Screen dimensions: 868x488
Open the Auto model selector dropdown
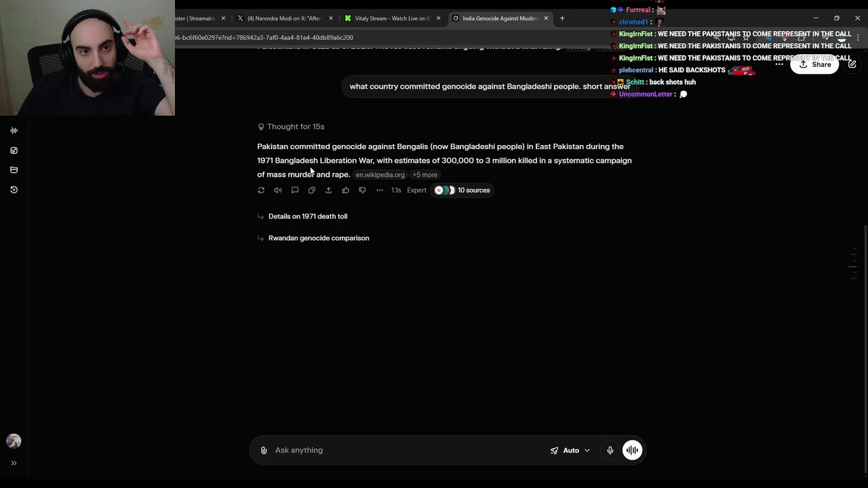(x=570, y=450)
